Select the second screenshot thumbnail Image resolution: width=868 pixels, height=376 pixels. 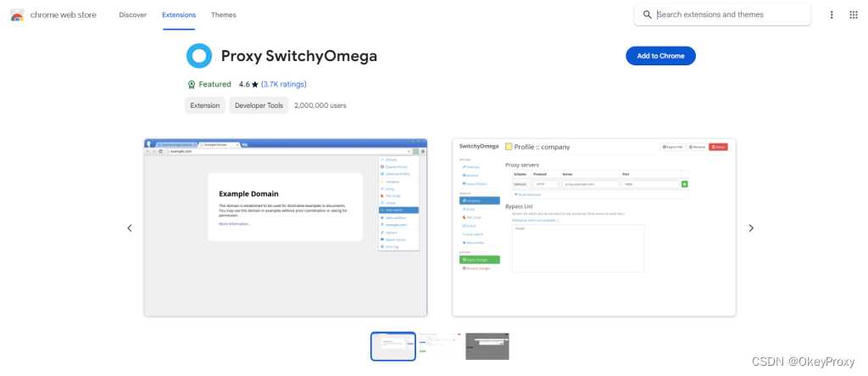tap(440, 346)
